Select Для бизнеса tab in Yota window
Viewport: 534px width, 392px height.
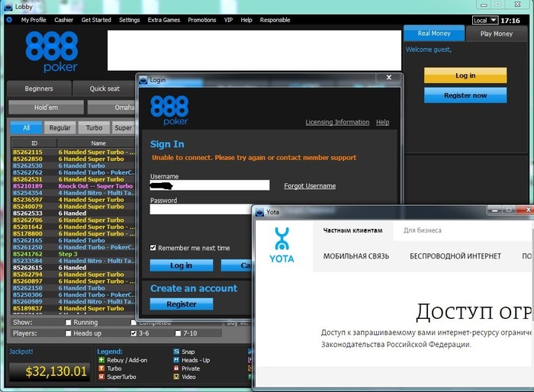coord(423,230)
